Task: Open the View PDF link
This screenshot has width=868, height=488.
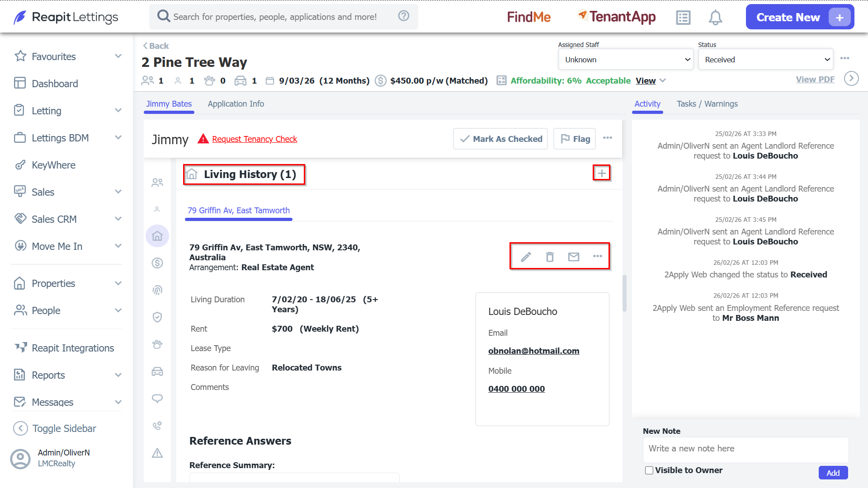Action: point(815,79)
